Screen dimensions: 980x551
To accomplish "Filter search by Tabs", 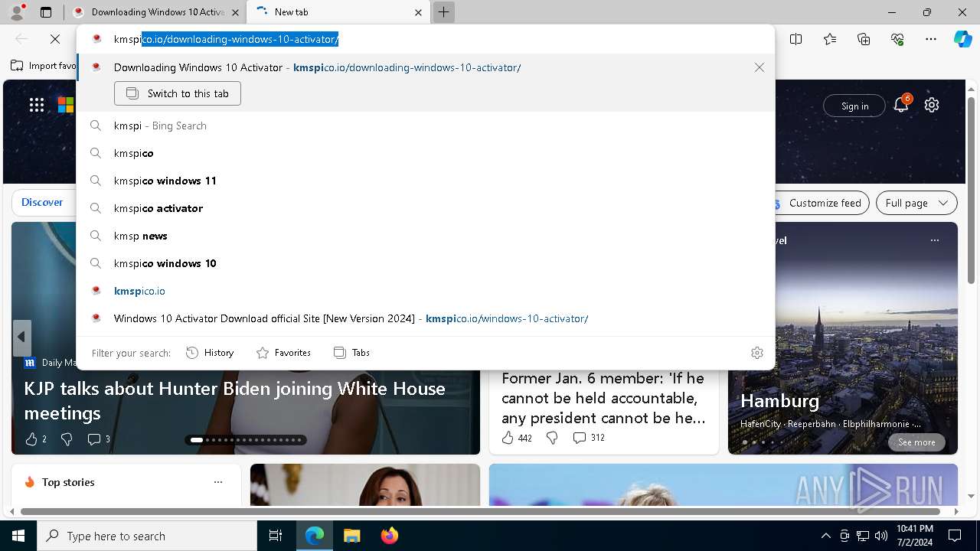I will 351,353.
